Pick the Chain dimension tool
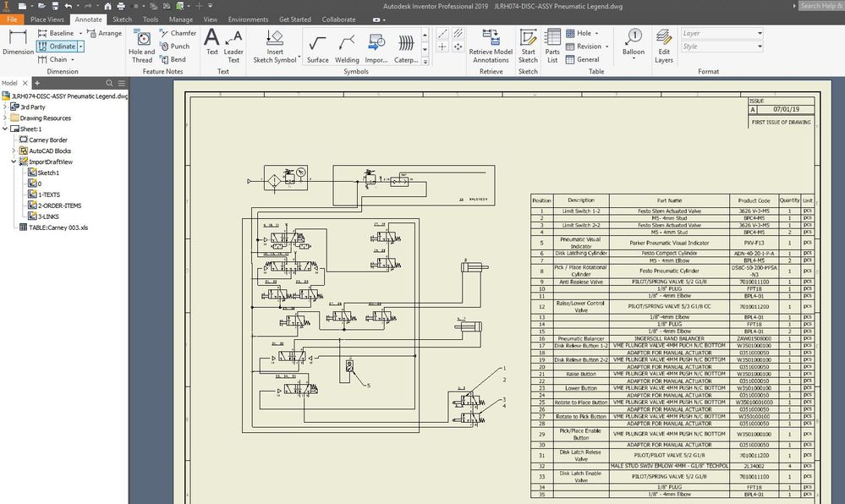Image resolution: width=845 pixels, height=504 pixels. [52, 59]
